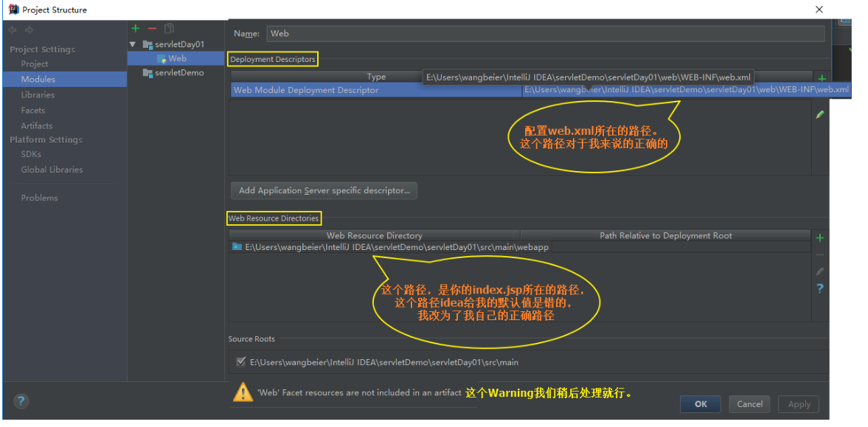Screen dimensions: 868x427
Task: Open Web Resource Directories help question mark
Action: [x=820, y=288]
